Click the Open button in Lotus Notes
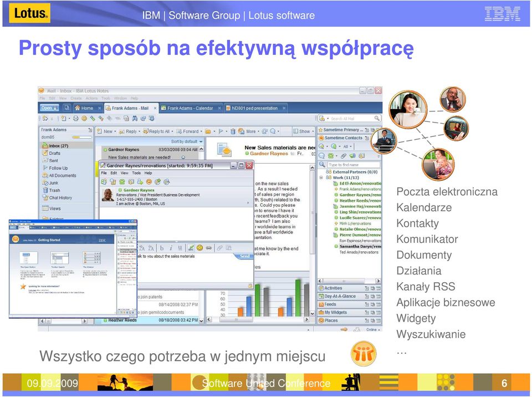This screenshot has height=397, width=532. tap(49, 108)
